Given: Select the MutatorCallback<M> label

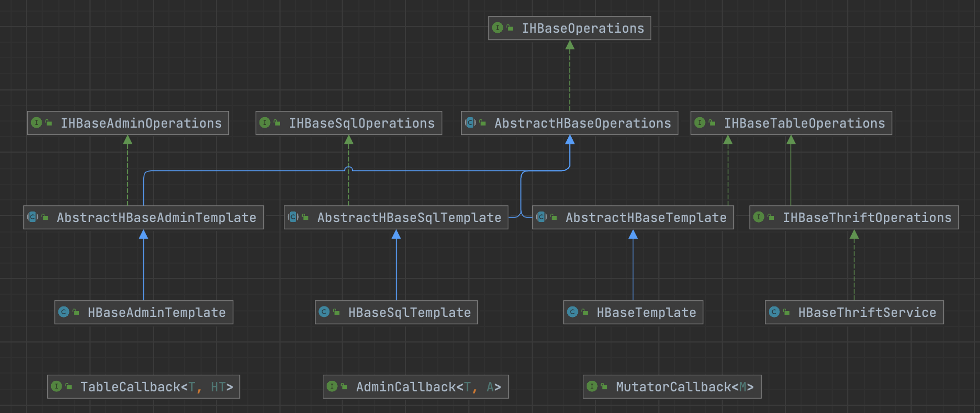Looking at the screenshot, I should click(x=685, y=387).
